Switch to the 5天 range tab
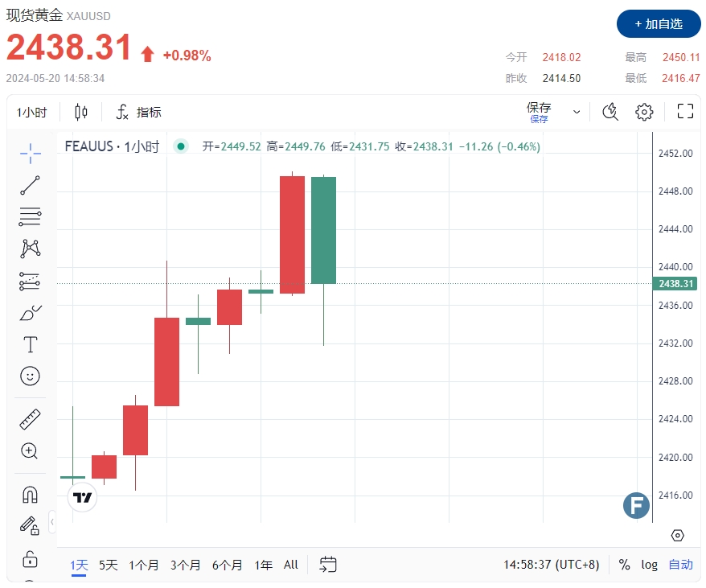Viewport: 706px width, 588px height. [x=109, y=565]
